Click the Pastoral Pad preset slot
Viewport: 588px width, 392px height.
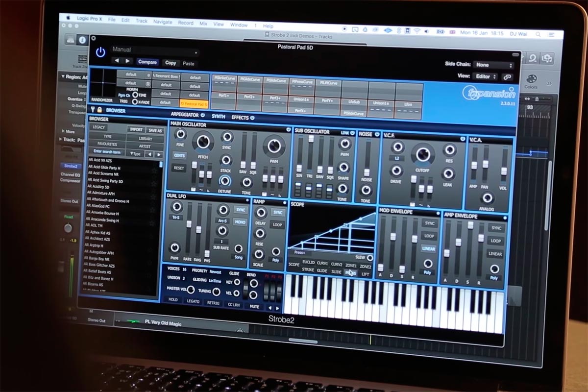tap(195, 103)
